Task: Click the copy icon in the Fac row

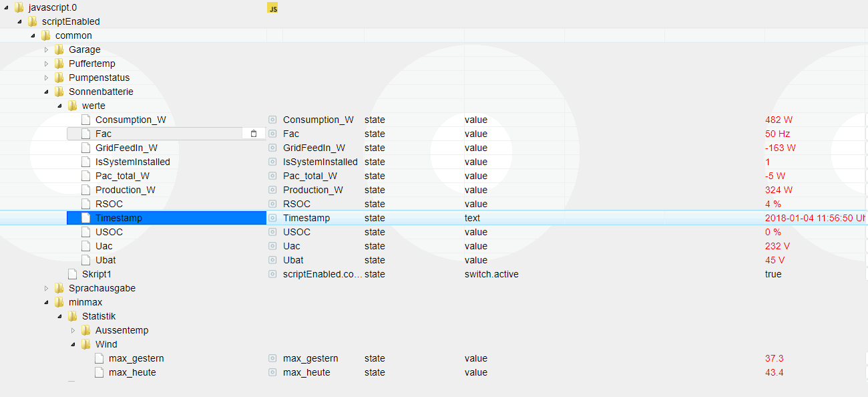Action: (x=254, y=134)
